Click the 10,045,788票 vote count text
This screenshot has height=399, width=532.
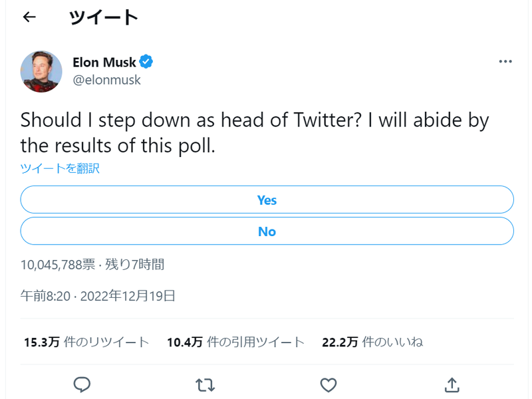[x=58, y=265]
